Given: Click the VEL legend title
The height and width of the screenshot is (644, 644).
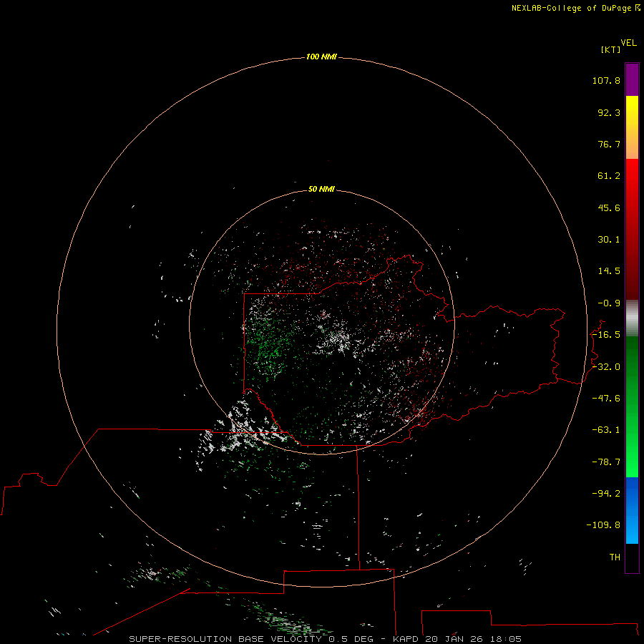Looking at the screenshot, I should point(628,43).
